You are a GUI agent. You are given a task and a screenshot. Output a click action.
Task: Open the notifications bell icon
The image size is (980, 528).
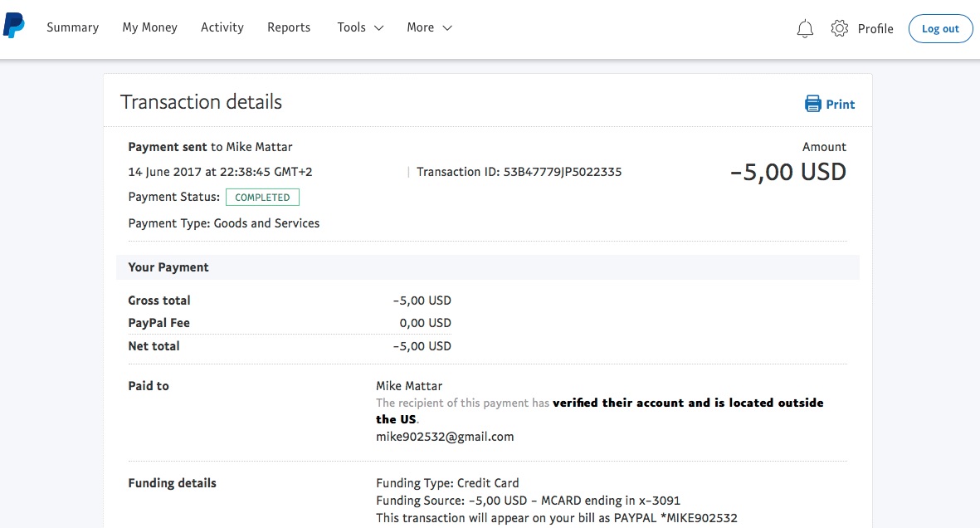(805, 29)
